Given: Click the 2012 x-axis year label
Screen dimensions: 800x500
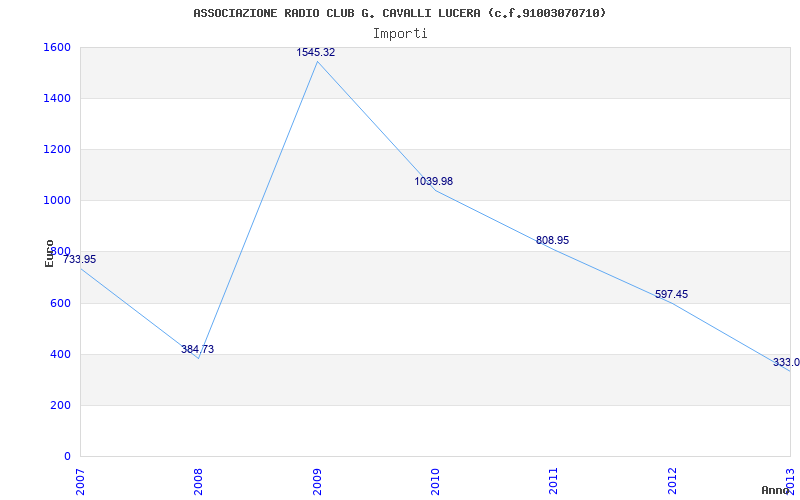Looking at the screenshot, I should [x=672, y=481].
